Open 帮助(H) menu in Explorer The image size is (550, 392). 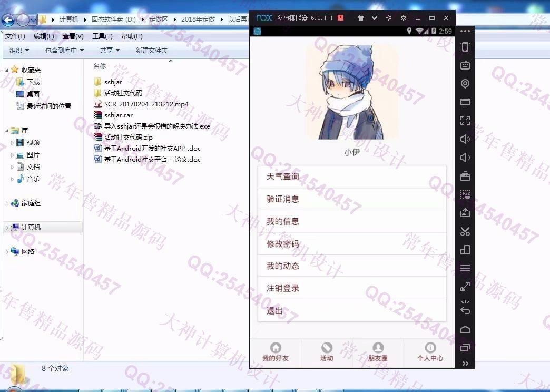[x=132, y=36]
